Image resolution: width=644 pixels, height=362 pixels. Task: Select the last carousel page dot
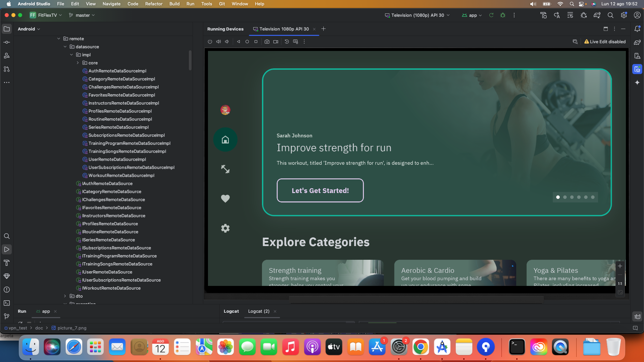[593, 197]
